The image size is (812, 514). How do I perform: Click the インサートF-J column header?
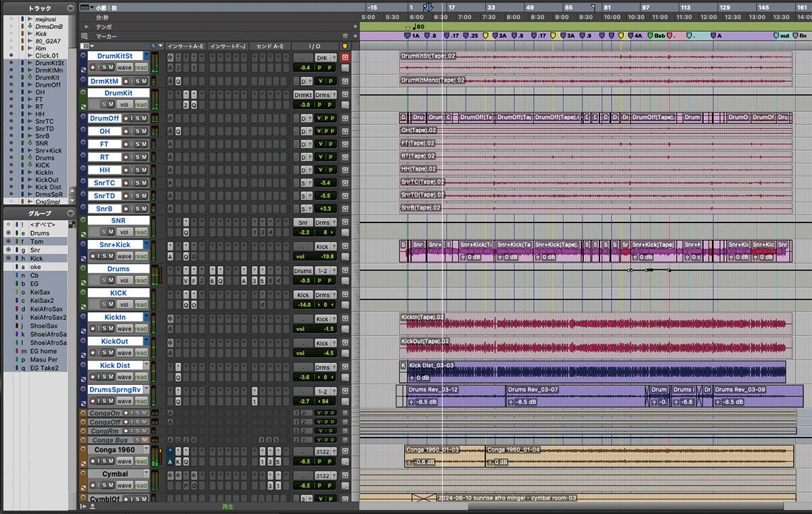[x=228, y=46]
